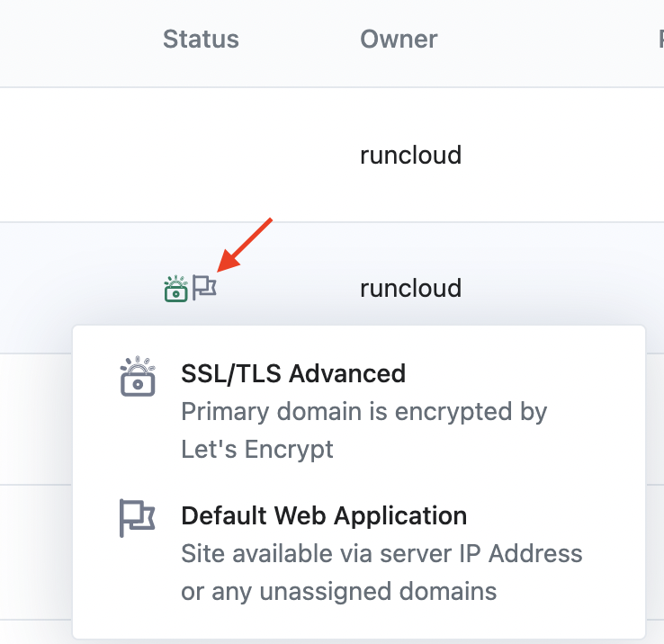The width and height of the screenshot is (664, 644).
Task: Click the flag icon in the Status column
Action: click(205, 288)
